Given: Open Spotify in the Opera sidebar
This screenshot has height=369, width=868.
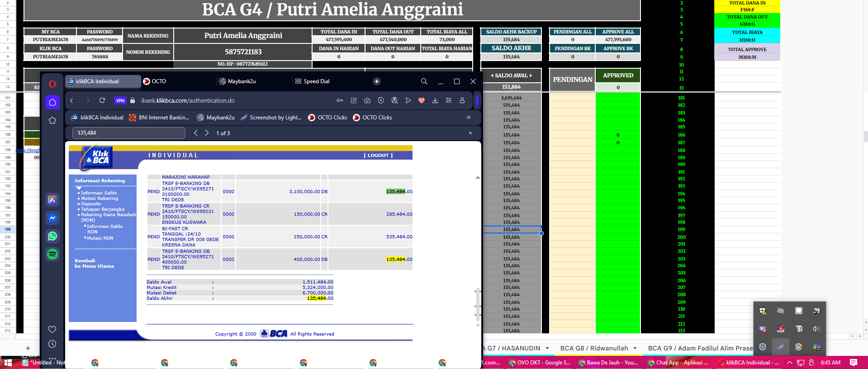Looking at the screenshot, I should coord(52,254).
